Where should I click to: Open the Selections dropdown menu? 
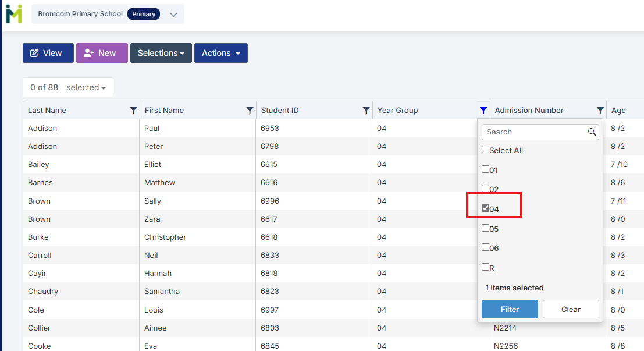pyautogui.click(x=161, y=53)
